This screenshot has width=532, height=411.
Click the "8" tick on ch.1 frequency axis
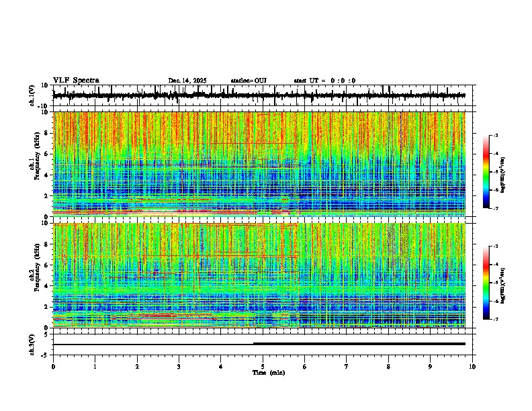pyautogui.click(x=46, y=133)
